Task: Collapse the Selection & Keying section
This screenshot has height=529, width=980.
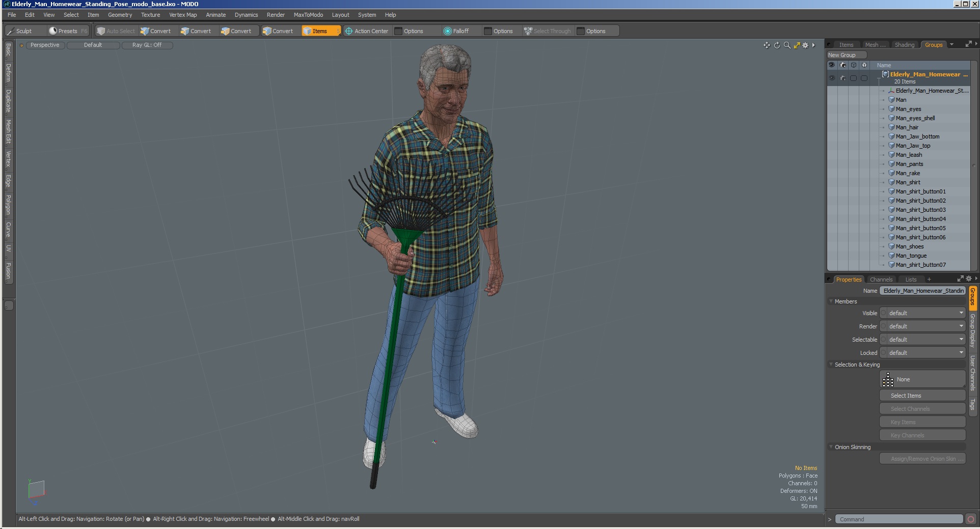Action: [831, 365]
